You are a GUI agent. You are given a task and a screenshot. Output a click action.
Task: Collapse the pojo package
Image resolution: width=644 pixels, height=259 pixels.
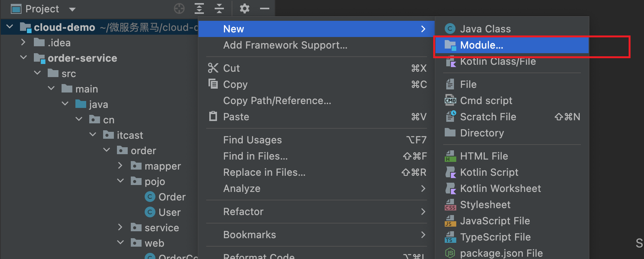[x=120, y=181]
